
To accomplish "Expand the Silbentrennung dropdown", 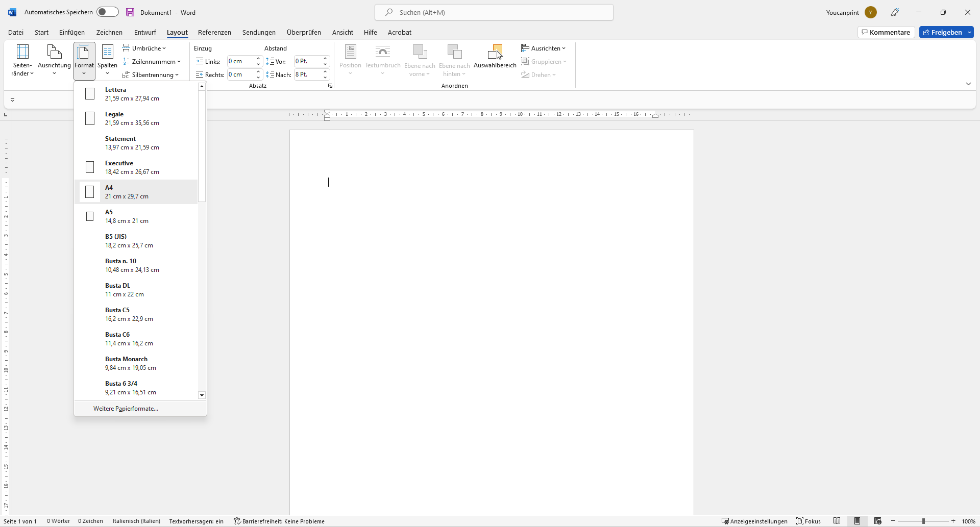I will coord(151,74).
